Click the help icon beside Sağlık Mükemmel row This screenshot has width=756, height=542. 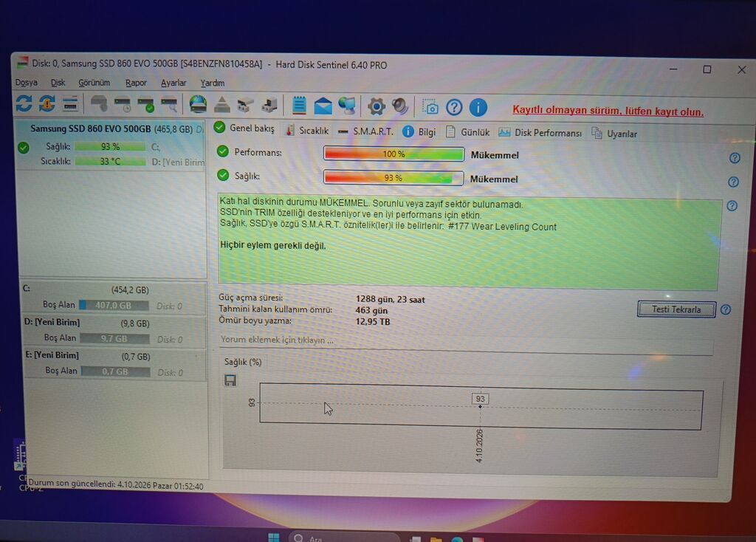pyautogui.click(x=733, y=182)
